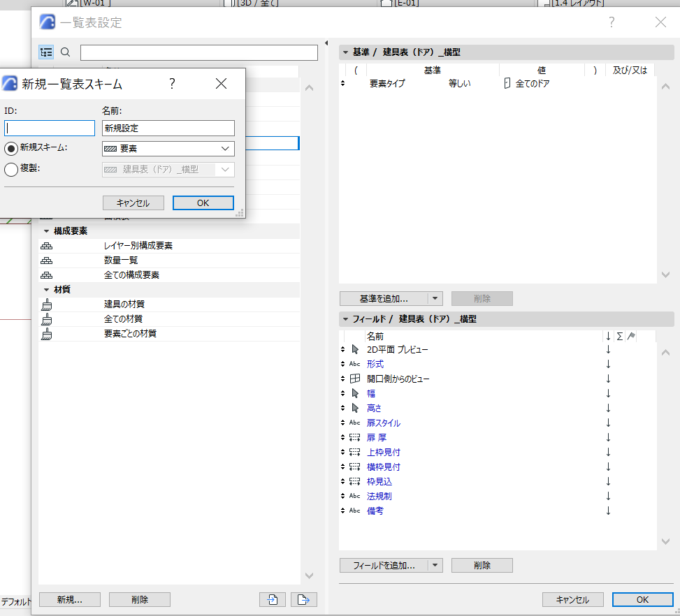Open the arrow menu beside 基準を追加
The width and height of the screenshot is (680, 616).
click(435, 298)
